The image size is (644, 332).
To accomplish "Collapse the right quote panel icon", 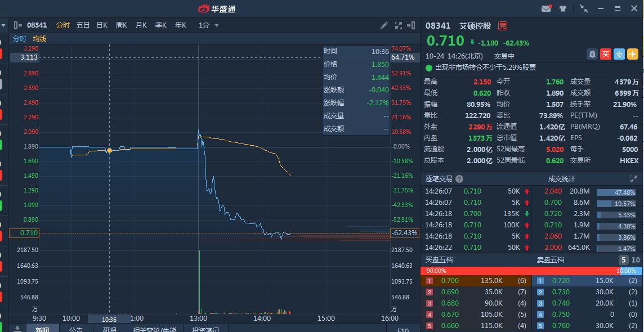I will [x=411, y=25].
